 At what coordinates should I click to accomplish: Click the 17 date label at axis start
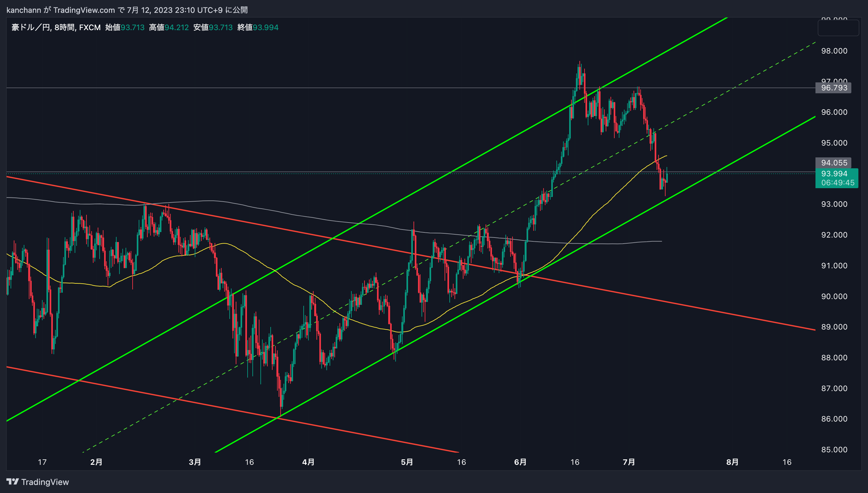(42, 462)
